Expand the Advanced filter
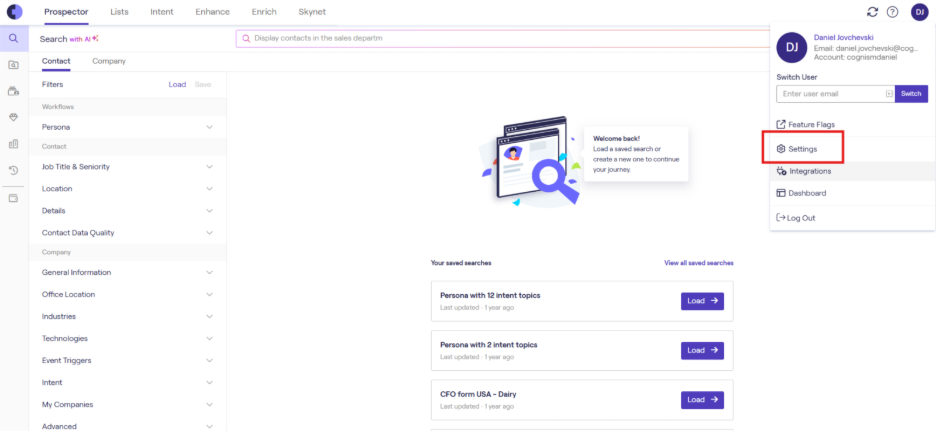 pyautogui.click(x=210, y=427)
